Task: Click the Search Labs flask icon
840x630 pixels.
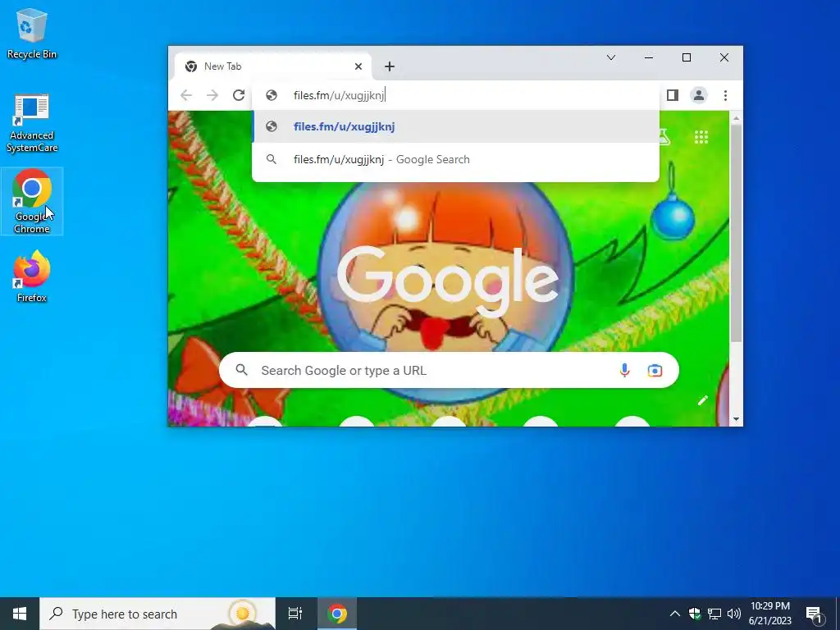Action: coord(664,137)
